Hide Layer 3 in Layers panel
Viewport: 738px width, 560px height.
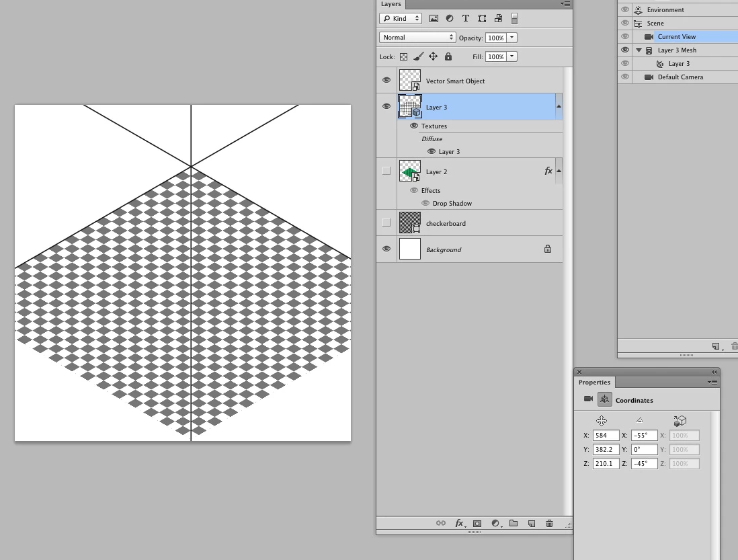[x=386, y=106]
